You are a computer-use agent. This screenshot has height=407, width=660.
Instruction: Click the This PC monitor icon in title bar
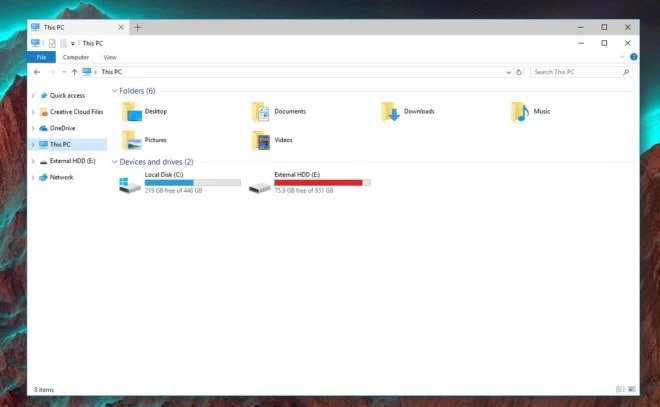point(35,43)
